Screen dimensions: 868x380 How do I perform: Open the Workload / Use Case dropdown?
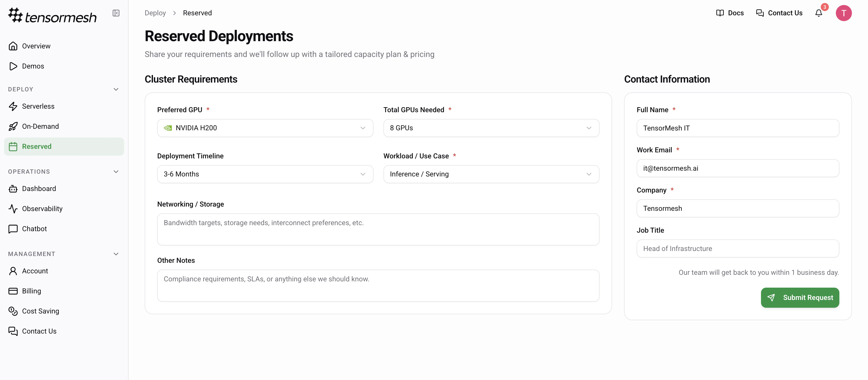click(x=491, y=174)
